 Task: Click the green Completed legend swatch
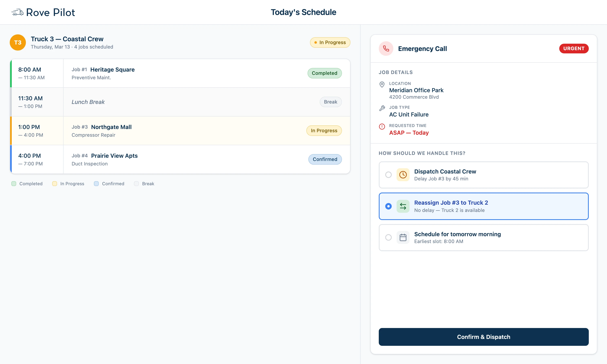point(14,184)
